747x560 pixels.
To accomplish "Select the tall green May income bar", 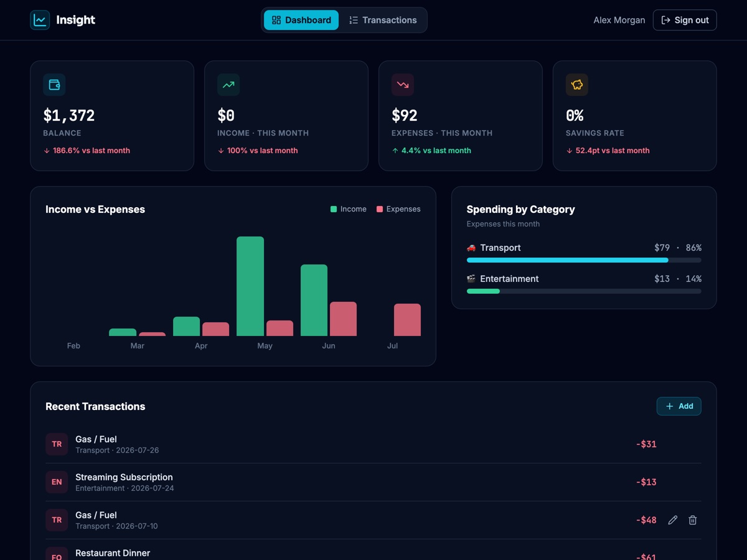I will (x=250, y=286).
